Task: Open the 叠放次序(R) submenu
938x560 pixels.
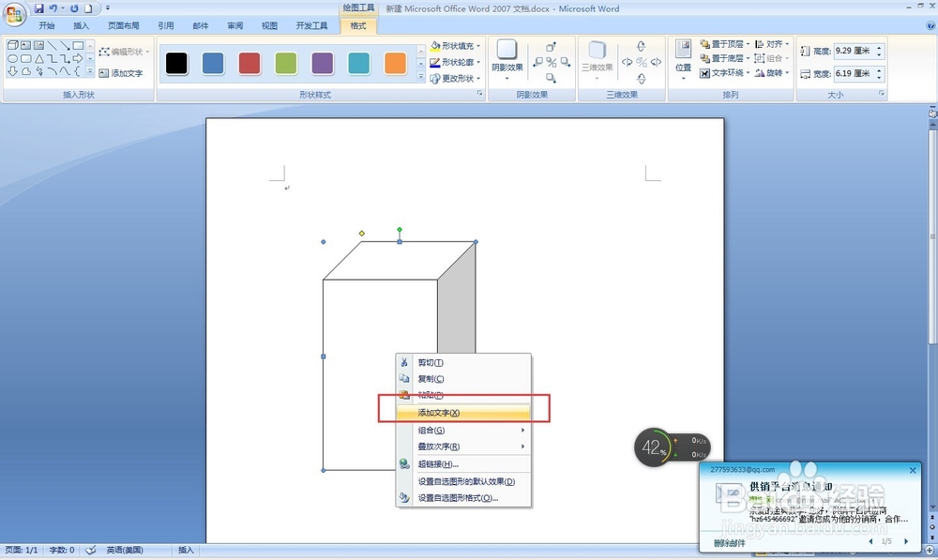Action: coord(463,446)
